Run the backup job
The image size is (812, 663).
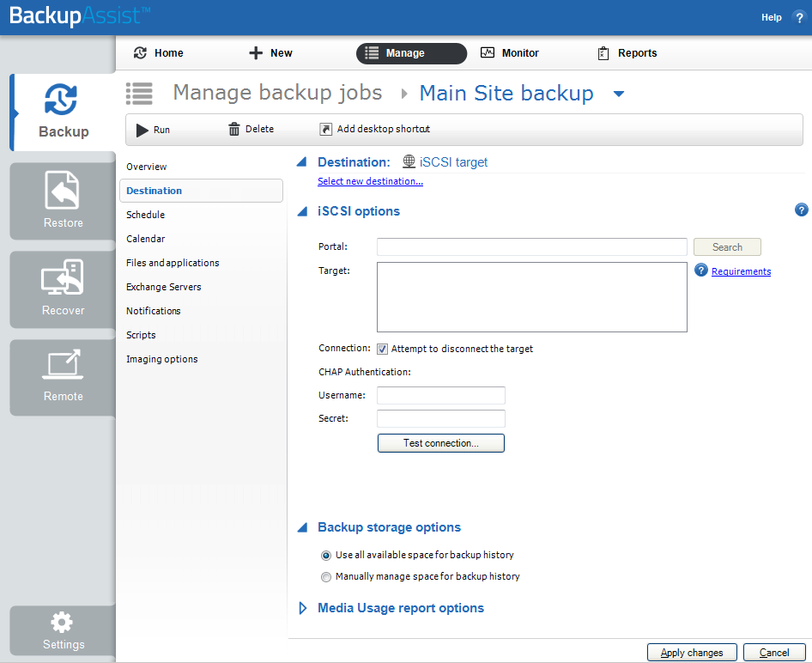click(x=153, y=130)
